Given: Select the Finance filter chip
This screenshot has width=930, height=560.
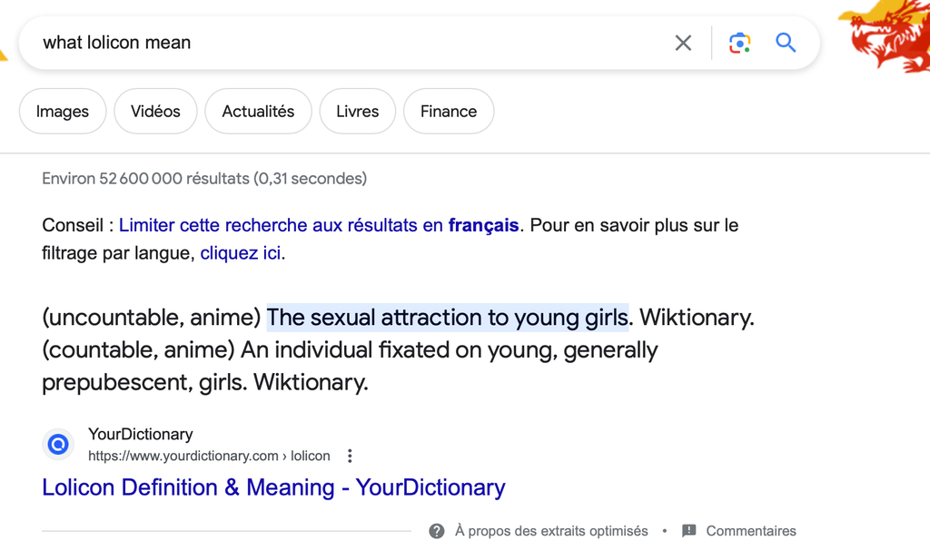Looking at the screenshot, I should 448,112.
